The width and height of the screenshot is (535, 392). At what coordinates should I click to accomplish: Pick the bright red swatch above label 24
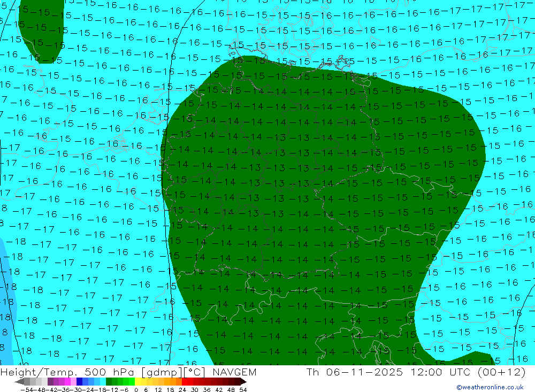pos(185,382)
